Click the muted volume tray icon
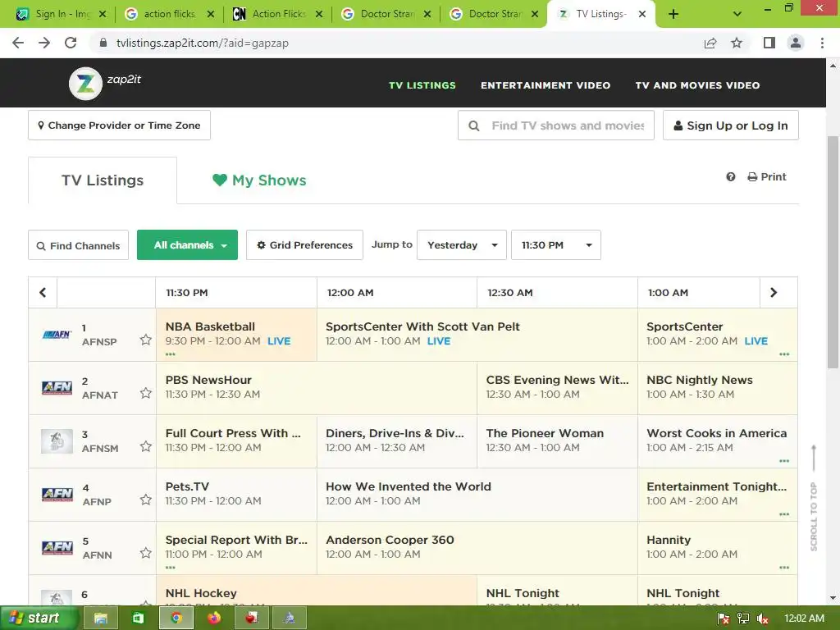The width and height of the screenshot is (840, 630). 763,619
